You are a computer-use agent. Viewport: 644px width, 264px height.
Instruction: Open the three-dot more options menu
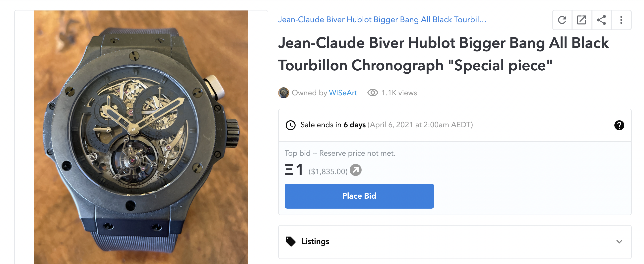pyautogui.click(x=621, y=20)
